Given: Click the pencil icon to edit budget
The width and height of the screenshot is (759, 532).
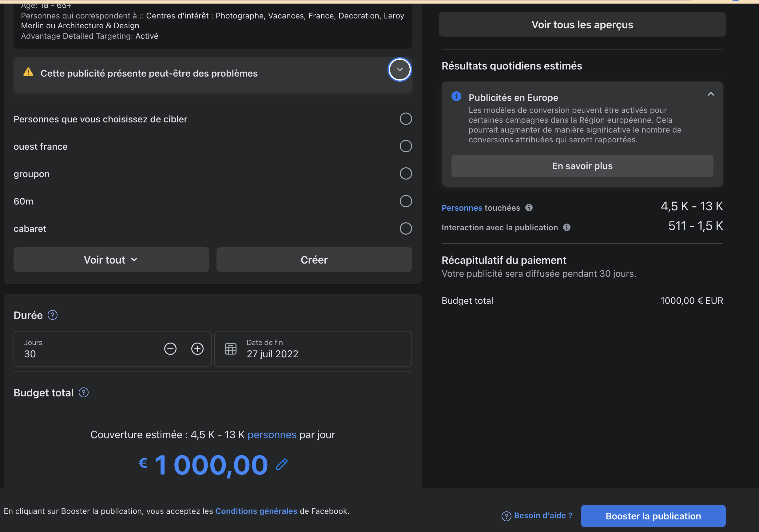Looking at the screenshot, I should pyautogui.click(x=282, y=465).
